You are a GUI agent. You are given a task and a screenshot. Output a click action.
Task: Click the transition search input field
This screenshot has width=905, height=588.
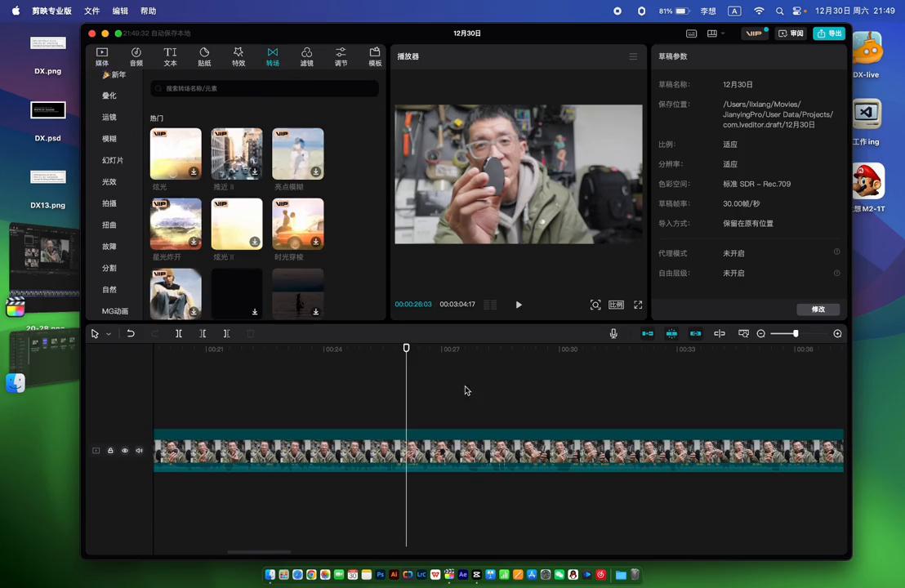click(265, 88)
